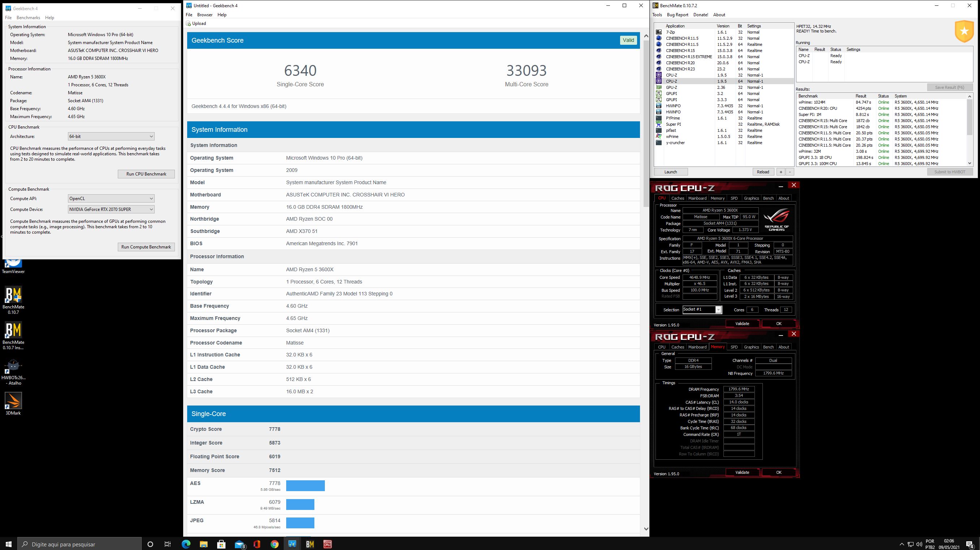Open File Explorer from taskbar
Screen dimensions: 980x550
click(203, 544)
